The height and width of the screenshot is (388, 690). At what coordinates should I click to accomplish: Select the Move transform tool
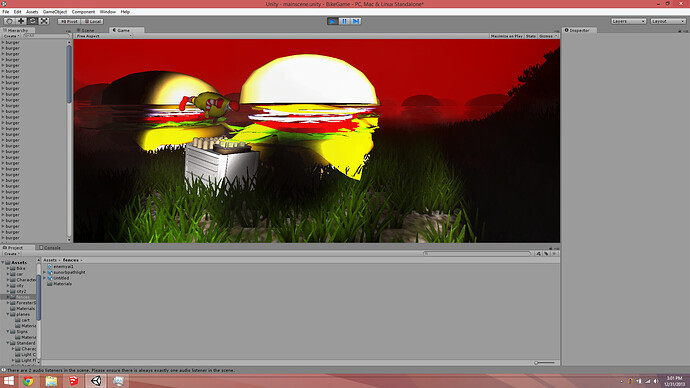click(21, 21)
